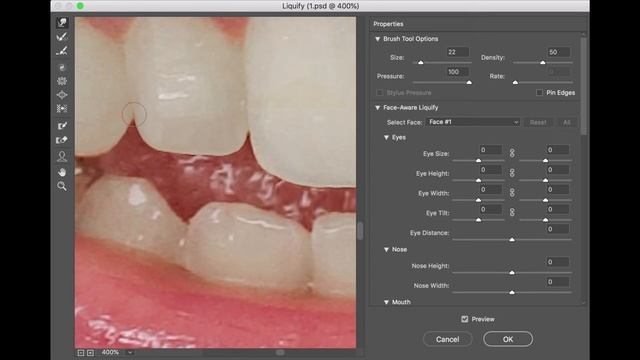Click the Nose Height slider handle
This screenshot has height=360, width=640.
point(512,273)
